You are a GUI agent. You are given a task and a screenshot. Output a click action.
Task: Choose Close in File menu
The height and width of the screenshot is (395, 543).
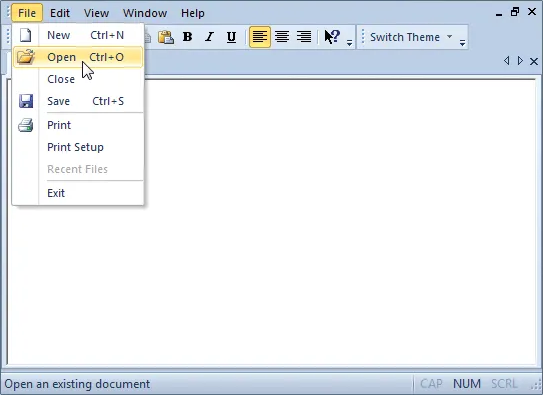pos(78,79)
